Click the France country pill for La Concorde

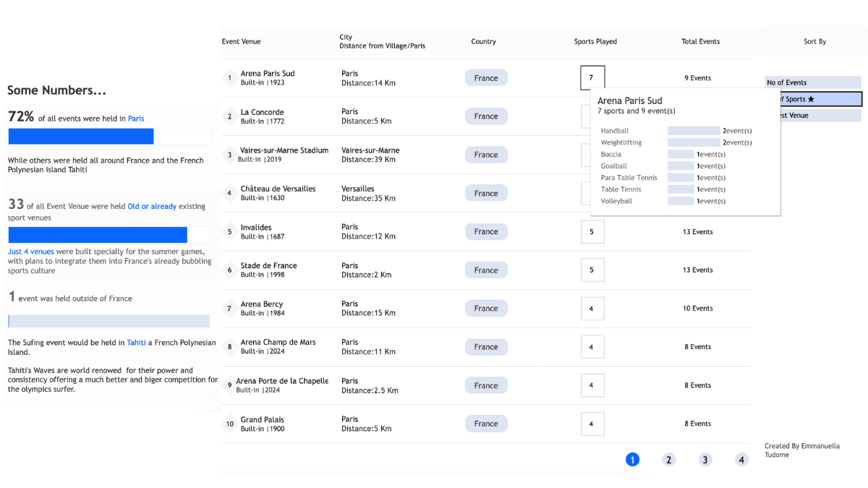(486, 116)
